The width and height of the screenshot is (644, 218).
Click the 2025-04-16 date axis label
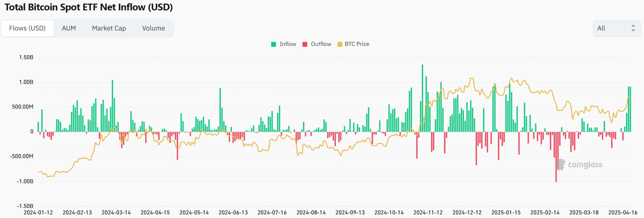[623, 213]
